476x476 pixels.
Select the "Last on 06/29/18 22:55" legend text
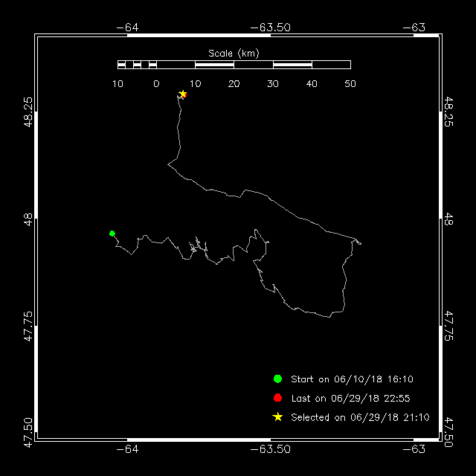pos(350,398)
